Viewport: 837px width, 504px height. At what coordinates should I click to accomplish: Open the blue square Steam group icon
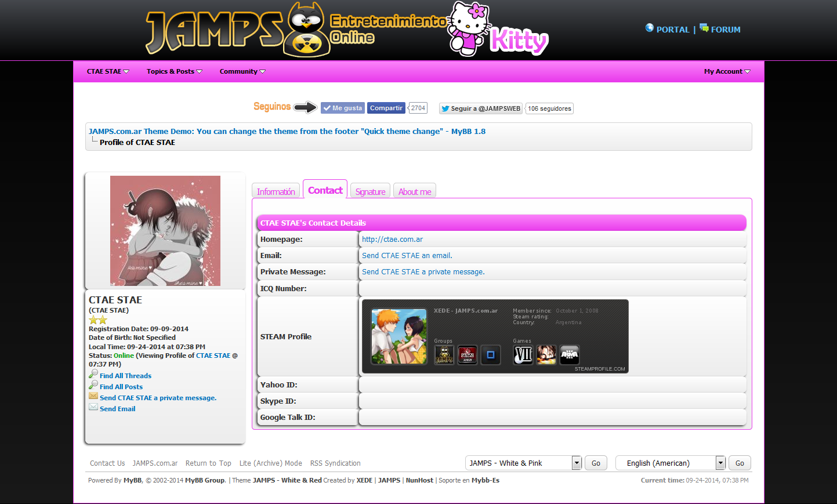click(x=490, y=355)
